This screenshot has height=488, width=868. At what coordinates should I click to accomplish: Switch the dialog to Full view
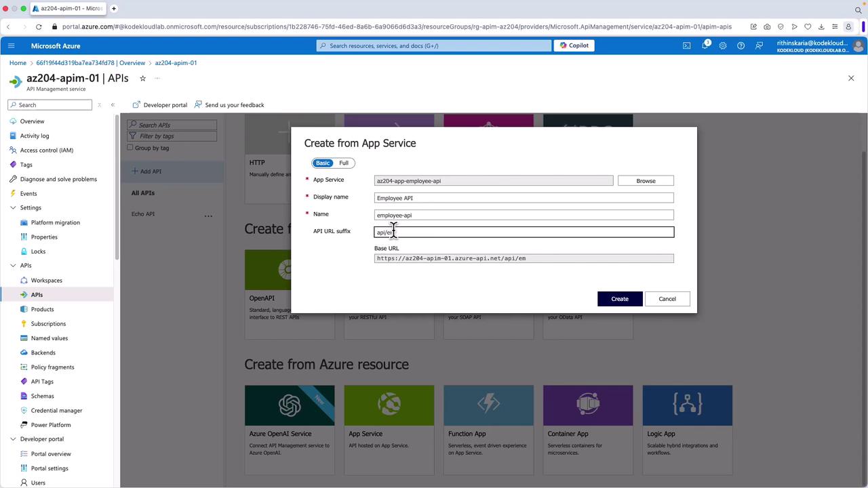coord(344,163)
